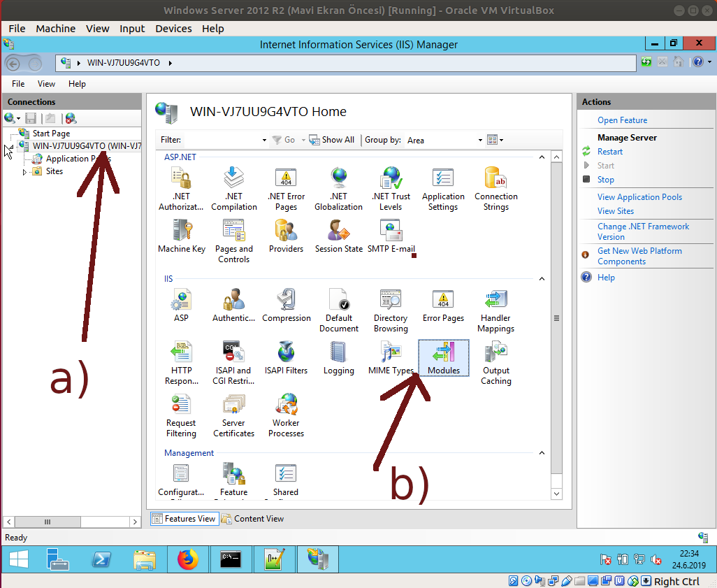Open the .NET Globalization feature
The image size is (717, 588).
(x=338, y=189)
